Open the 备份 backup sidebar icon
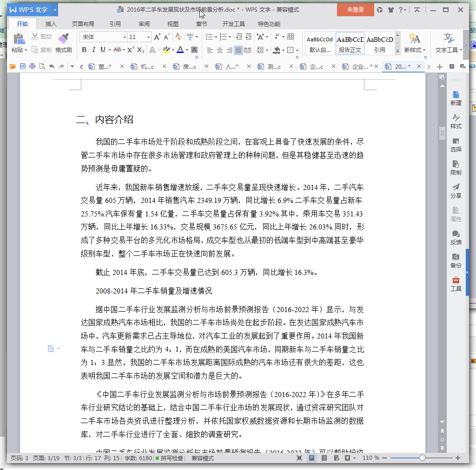476x470 pixels. (456, 261)
